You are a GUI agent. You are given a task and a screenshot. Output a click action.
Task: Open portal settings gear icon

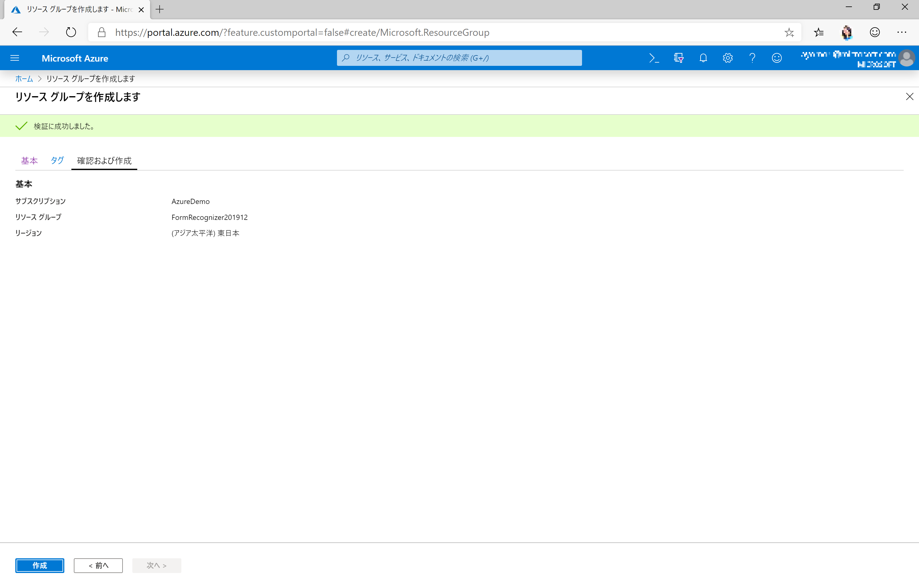pyautogui.click(x=727, y=58)
